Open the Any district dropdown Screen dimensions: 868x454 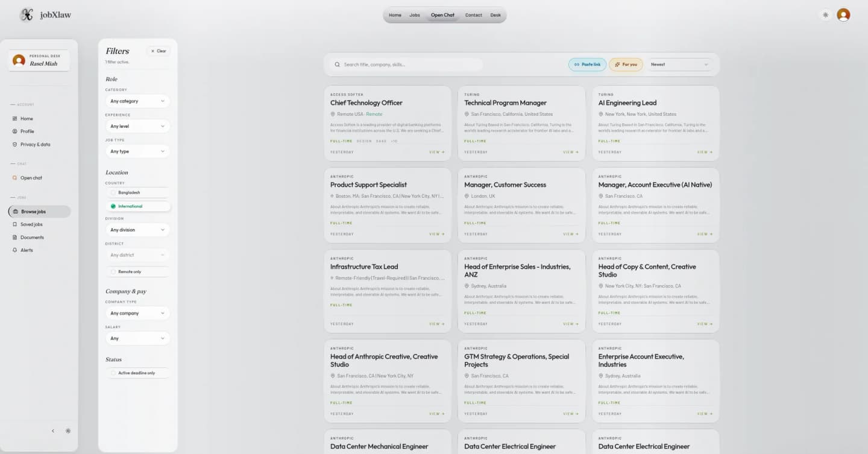[138, 255]
